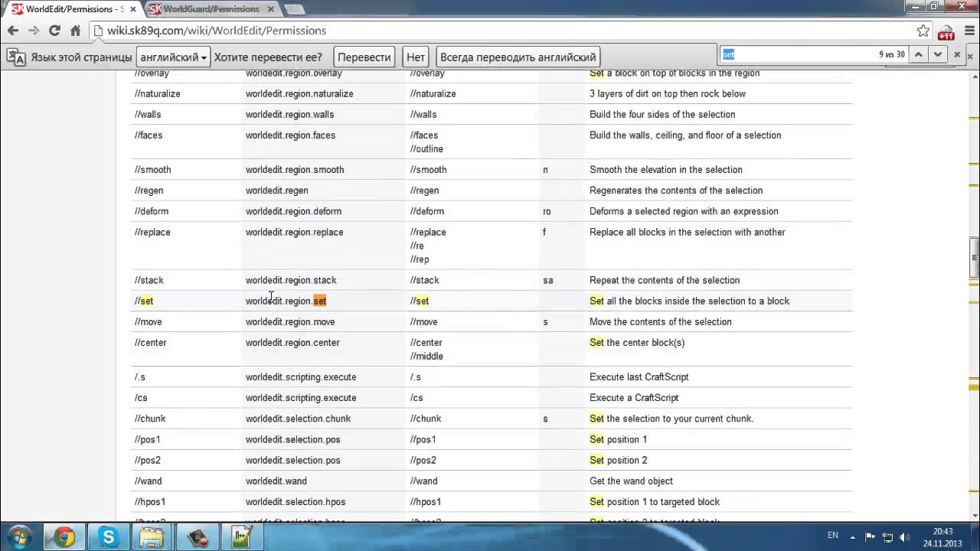Click the /cs command in first column
Screen dimensions: 980x551
pyautogui.click(x=142, y=398)
